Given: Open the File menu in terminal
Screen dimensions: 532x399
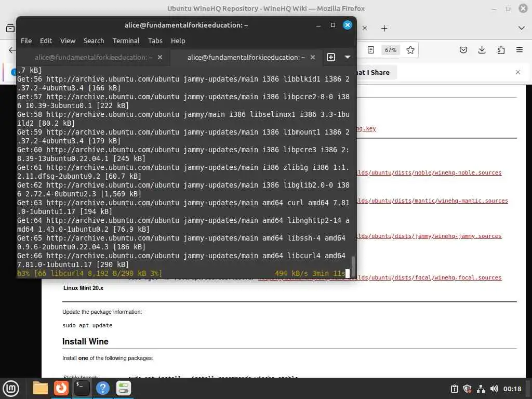Looking at the screenshot, I should tap(26, 41).
